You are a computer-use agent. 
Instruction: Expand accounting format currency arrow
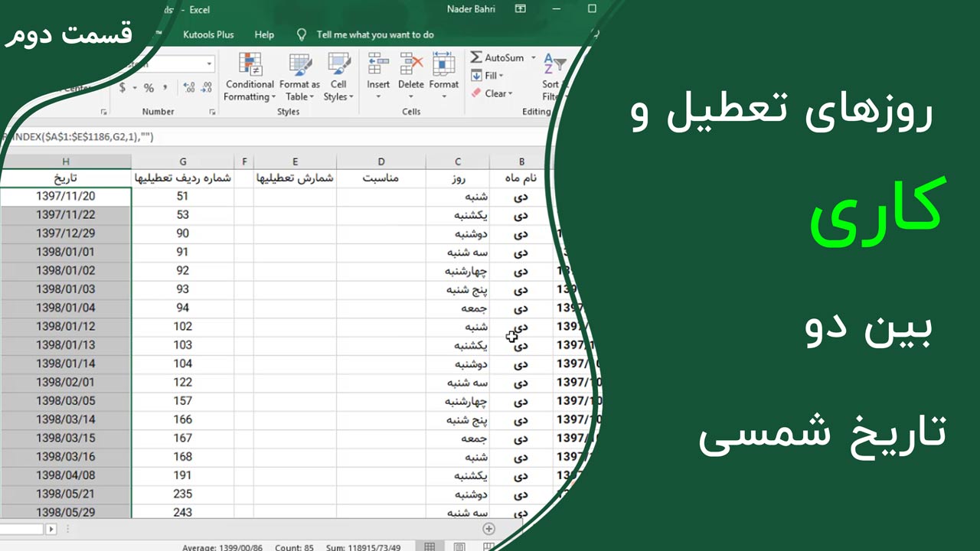(135, 88)
